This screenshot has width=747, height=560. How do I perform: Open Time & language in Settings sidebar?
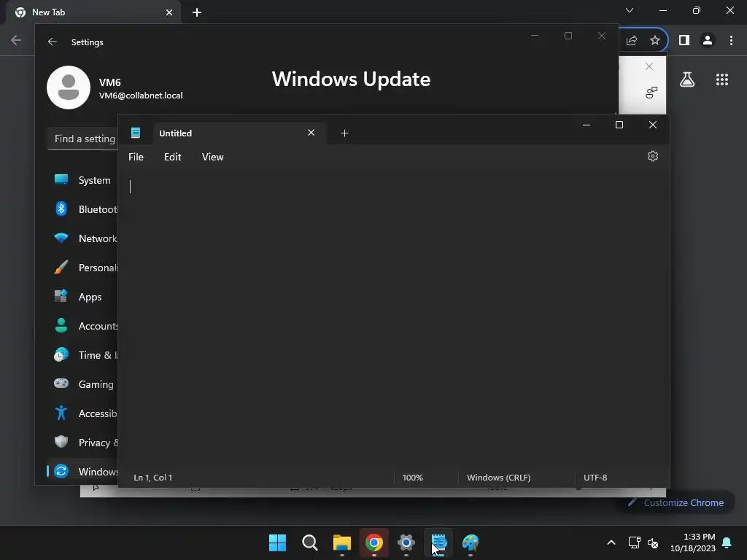(82, 355)
